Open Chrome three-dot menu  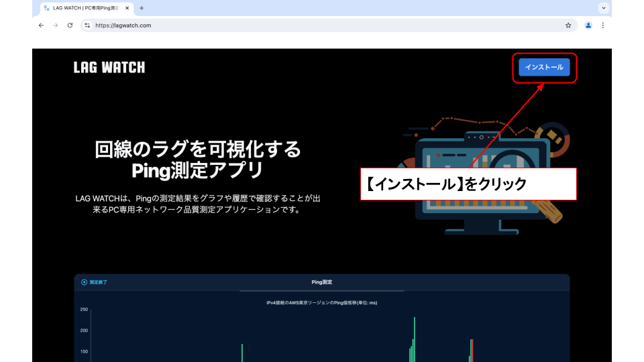[x=602, y=25]
